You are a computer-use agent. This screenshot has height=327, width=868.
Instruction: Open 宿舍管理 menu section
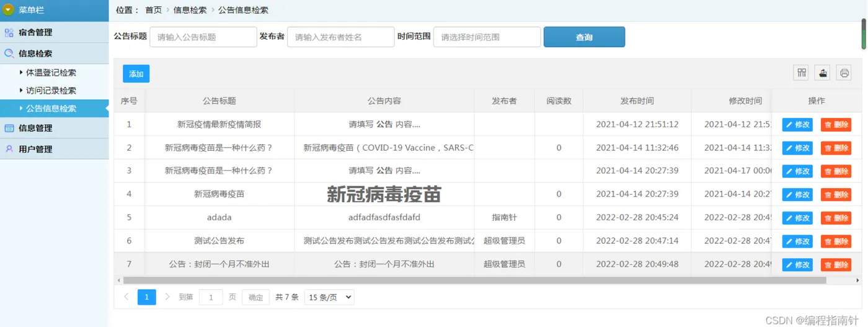click(55, 32)
